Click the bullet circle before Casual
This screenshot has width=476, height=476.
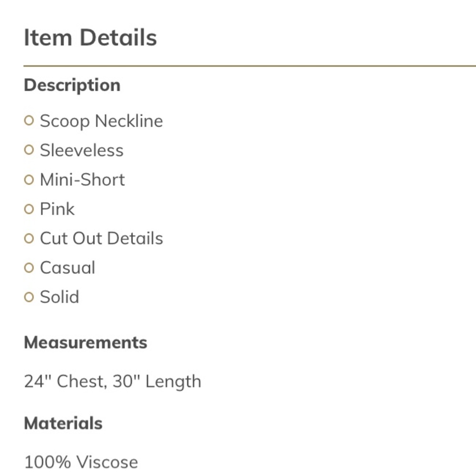point(29,268)
